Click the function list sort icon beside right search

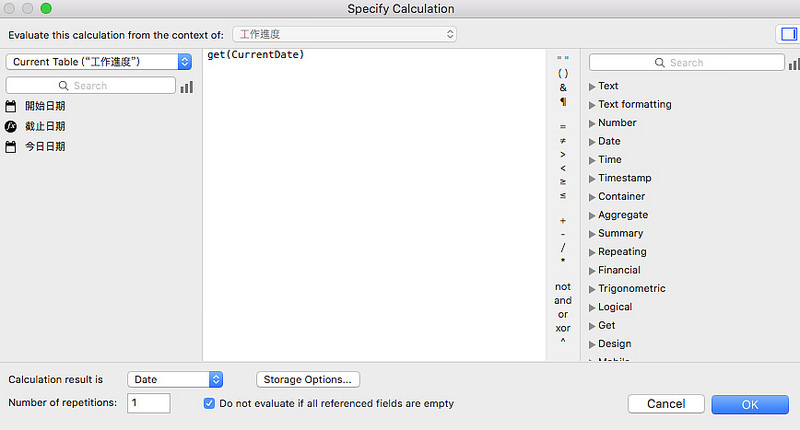pos(794,64)
